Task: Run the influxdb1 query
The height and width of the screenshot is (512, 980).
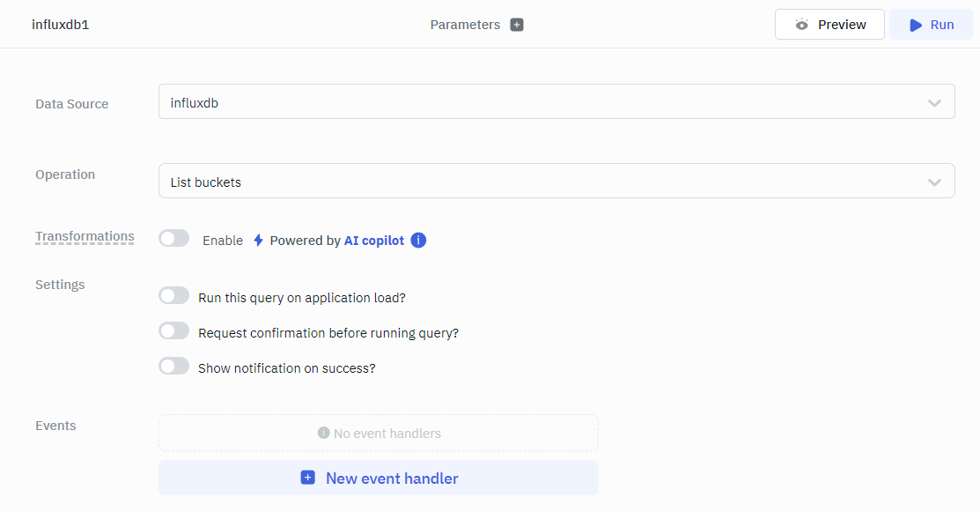Action: coord(932,25)
